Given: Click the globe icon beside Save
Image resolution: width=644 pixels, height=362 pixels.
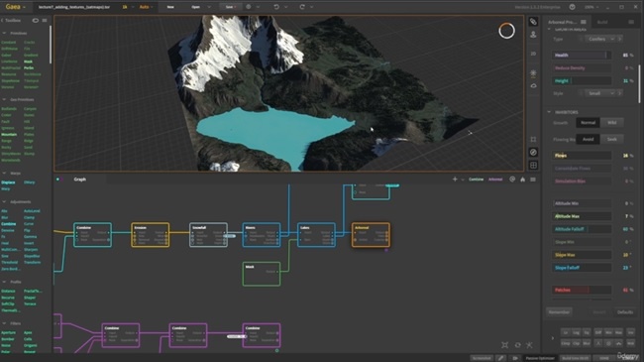Looking at the screenshot, I should click(x=249, y=7).
